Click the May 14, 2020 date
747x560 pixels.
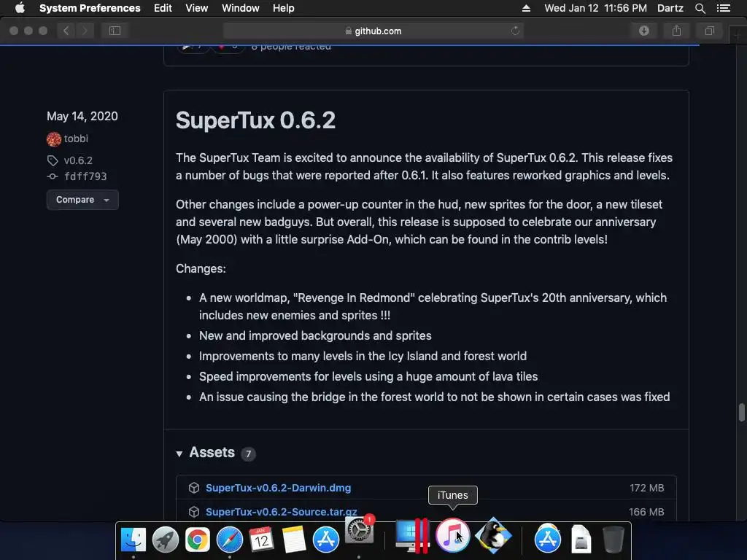(82, 116)
